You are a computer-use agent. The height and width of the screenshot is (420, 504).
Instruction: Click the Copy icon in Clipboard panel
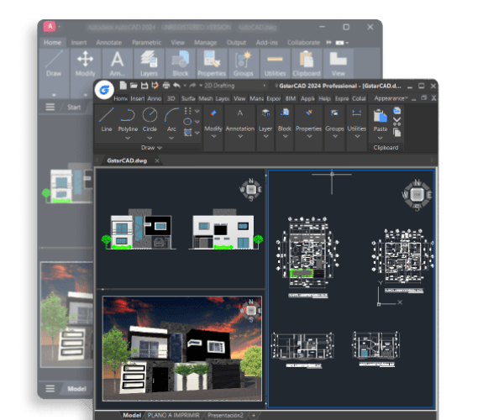tap(397, 133)
